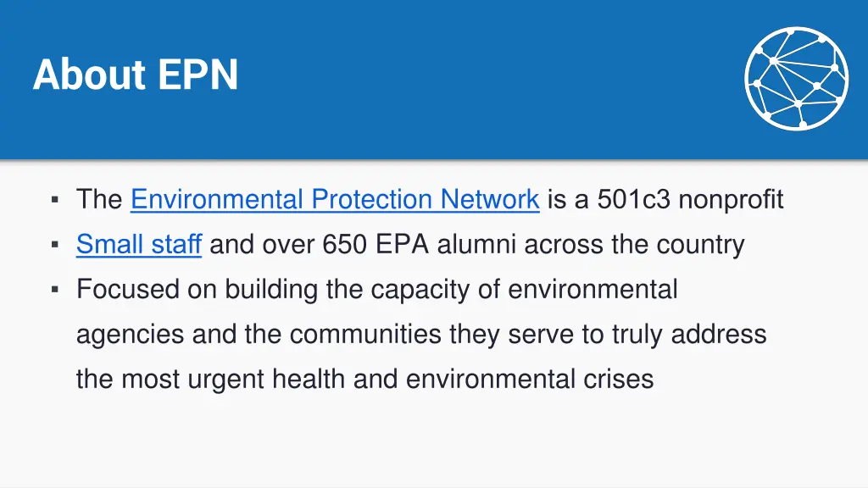Click the bullet marker before 'Focused on building'
This screenshot has height=488, width=868.
(x=55, y=289)
